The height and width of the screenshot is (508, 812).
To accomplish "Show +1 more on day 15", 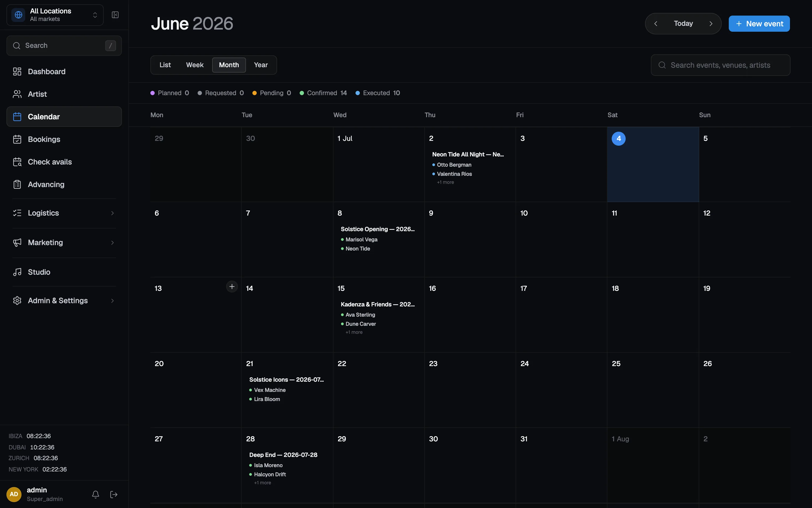I will (354, 332).
